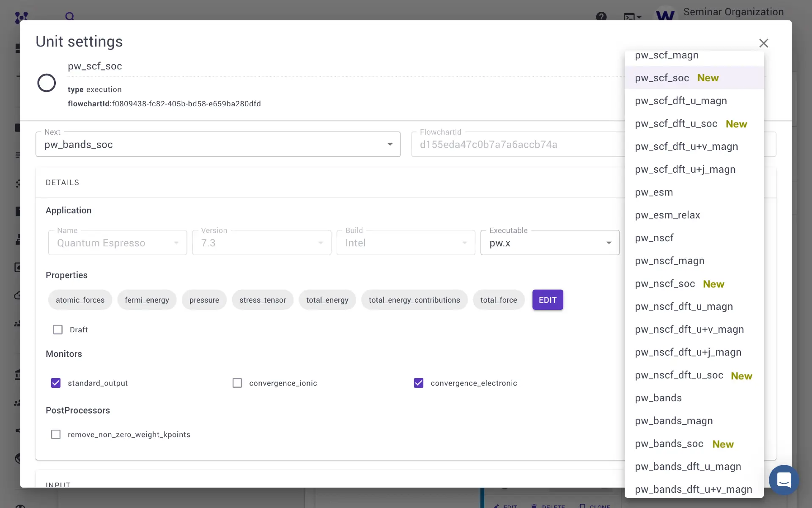The height and width of the screenshot is (508, 812).
Task: Select the team members icon in the sidebar
Action: pos(19,402)
